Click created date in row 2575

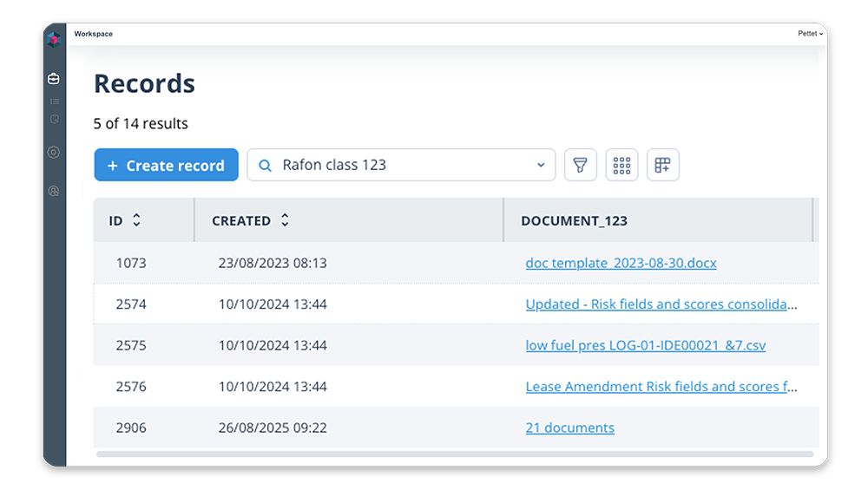[273, 345]
